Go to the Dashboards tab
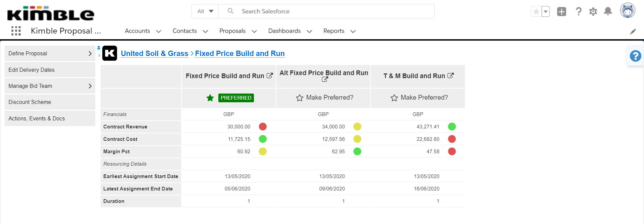The height and width of the screenshot is (224, 644). click(284, 31)
